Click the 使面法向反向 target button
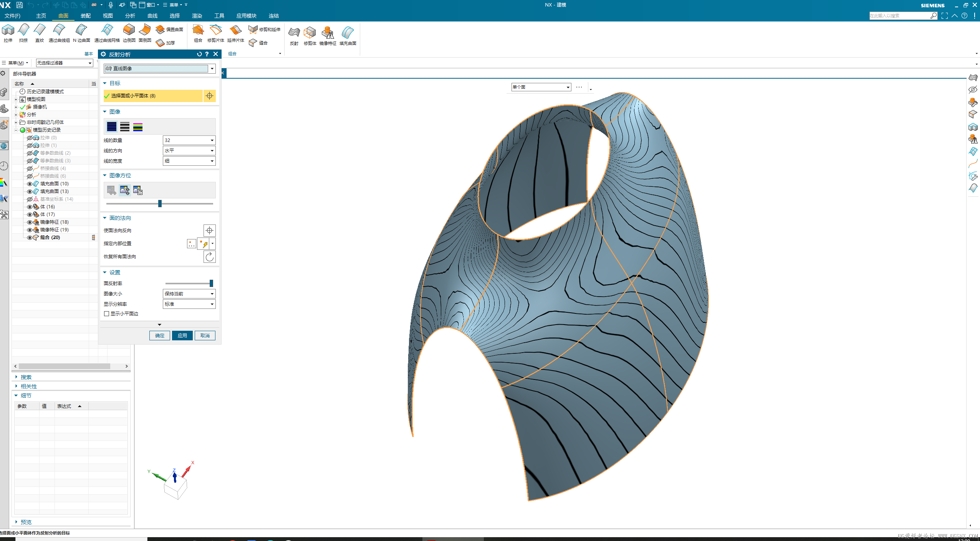This screenshot has width=980, height=541. coord(209,230)
